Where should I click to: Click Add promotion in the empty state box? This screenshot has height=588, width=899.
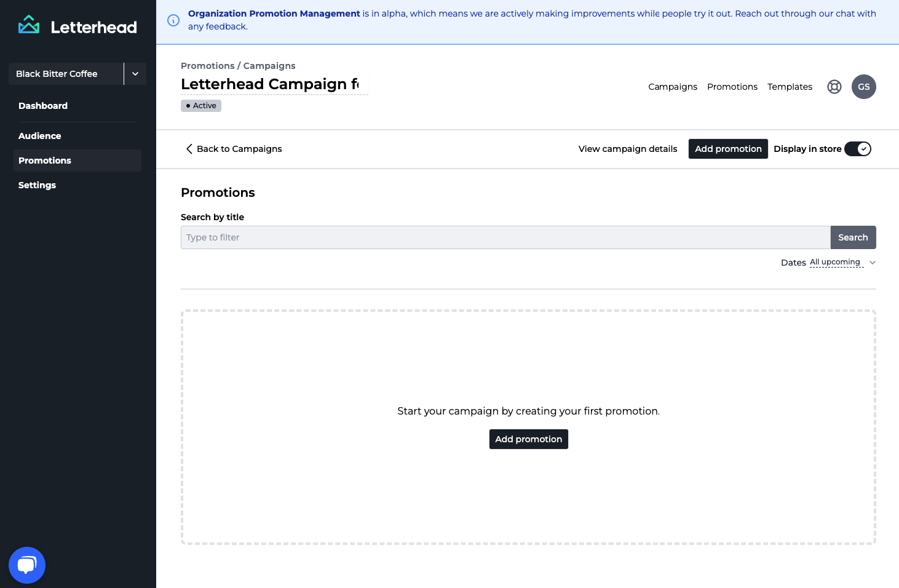click(529, 439)
